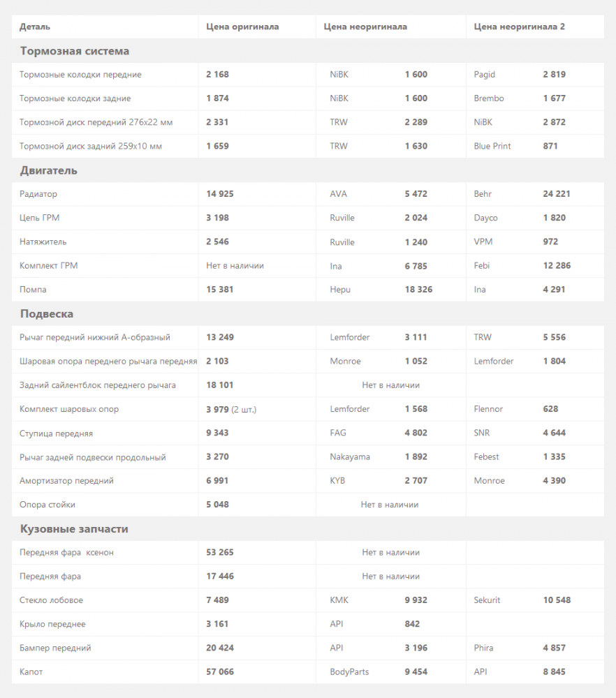Select the KYB brand in Амортизатор row
616x698 pixels.
[x=337, y=481]
